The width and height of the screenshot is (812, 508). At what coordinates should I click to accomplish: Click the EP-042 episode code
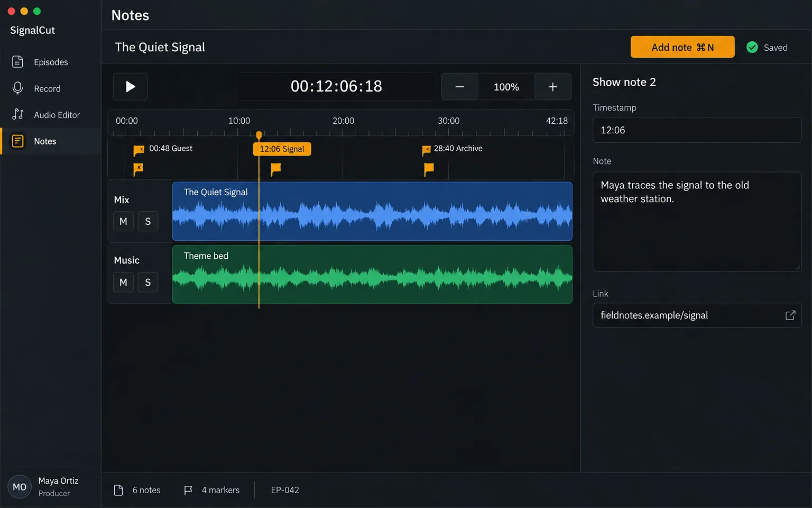pyautogui.click(x=285, y=491)
